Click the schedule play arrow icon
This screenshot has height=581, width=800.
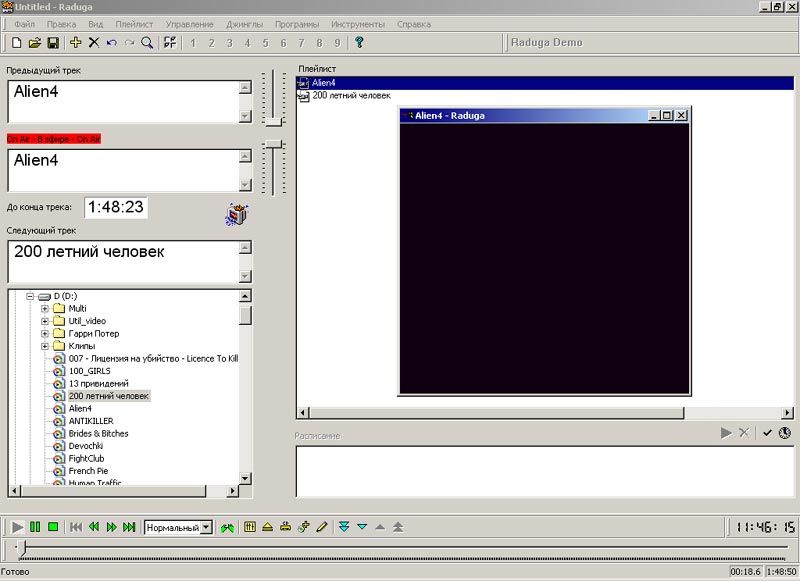pos(726,433)
